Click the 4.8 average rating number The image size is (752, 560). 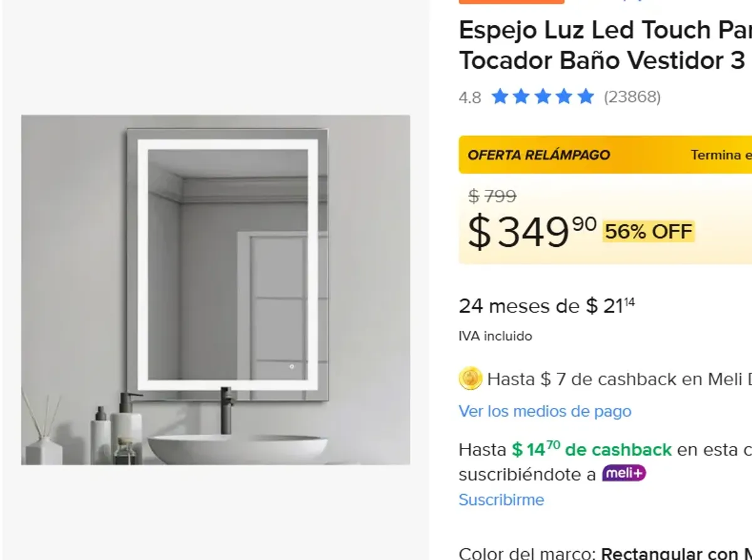pyautogui.click(x=469, y=97)
